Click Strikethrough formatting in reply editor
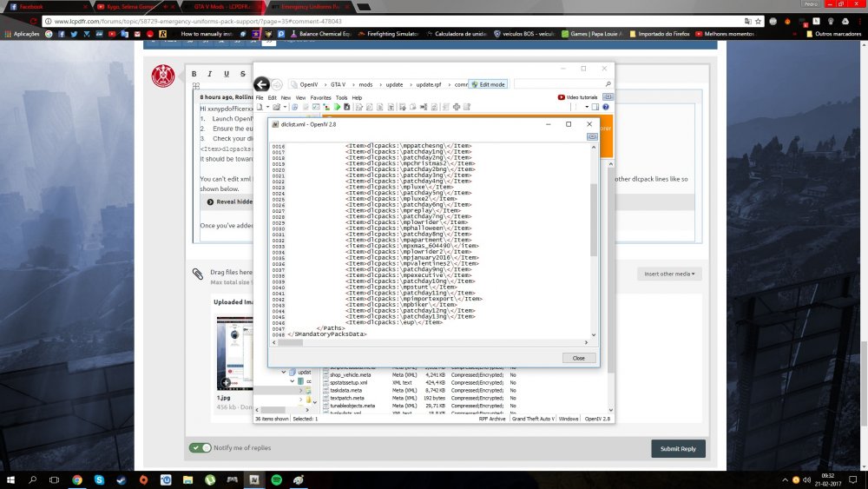This screenshot has width=868, height=489. tap(242, 74)
